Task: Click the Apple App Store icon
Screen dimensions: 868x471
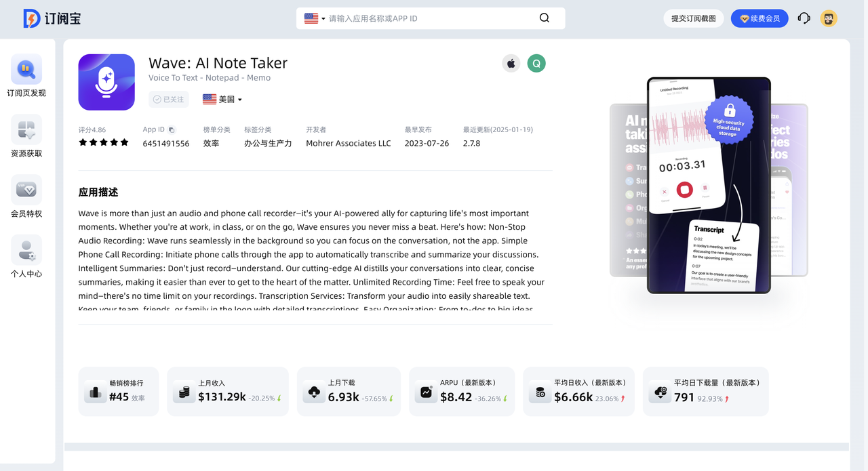Action: [x=511, y=64]
